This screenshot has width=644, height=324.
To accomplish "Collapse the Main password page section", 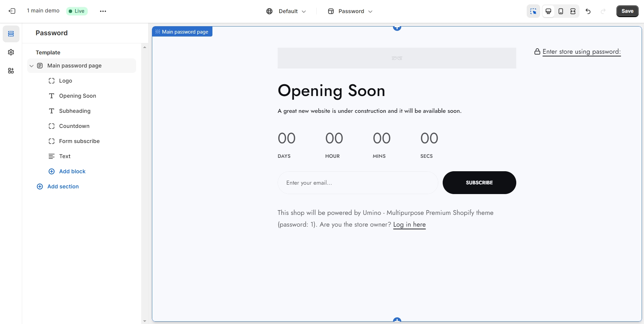I will pyautogui.click(x=32, y=66).
